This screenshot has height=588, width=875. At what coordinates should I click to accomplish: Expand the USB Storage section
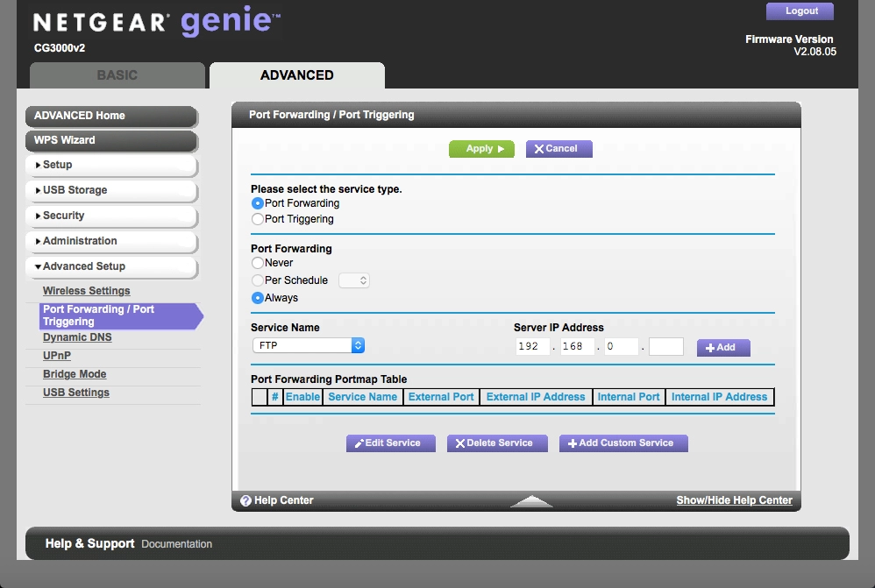click(x=111, y=190)
